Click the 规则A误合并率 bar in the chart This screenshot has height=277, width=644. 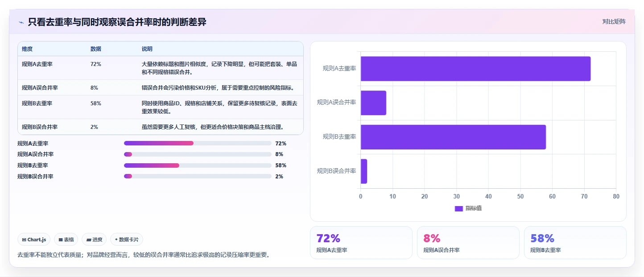[373, 103]
